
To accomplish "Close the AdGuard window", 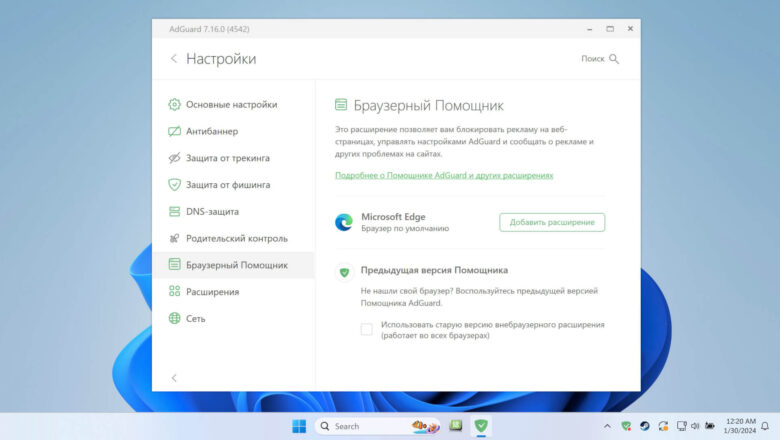I will coord(630,29).
